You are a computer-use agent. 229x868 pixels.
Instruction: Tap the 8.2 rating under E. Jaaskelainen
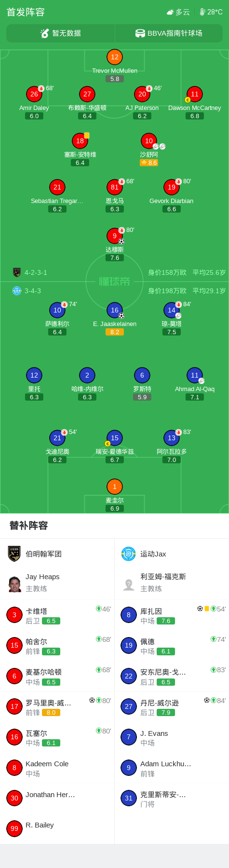point(115,332)
